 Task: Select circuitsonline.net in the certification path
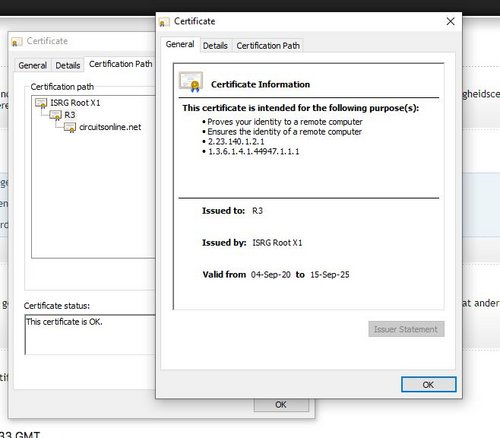[110, 127]
